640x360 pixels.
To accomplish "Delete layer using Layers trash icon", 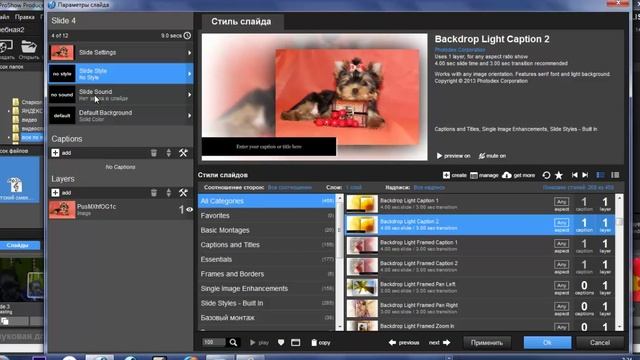I will coord(154,193).
